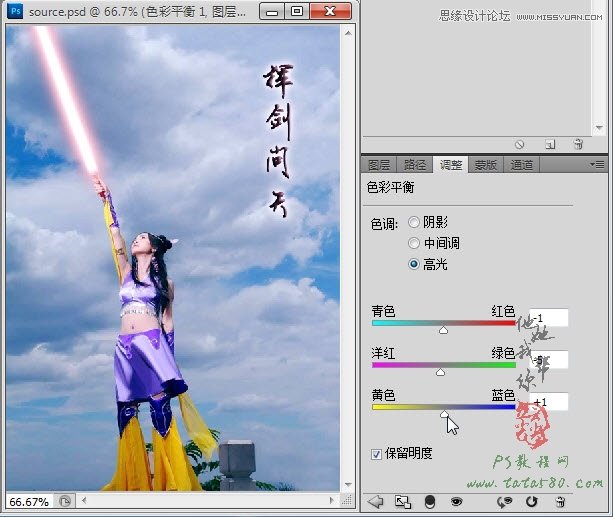View previous state eye-arrow icon
Image resolution: width=613 pixels, height=517 pixels.
coord(504,502)
